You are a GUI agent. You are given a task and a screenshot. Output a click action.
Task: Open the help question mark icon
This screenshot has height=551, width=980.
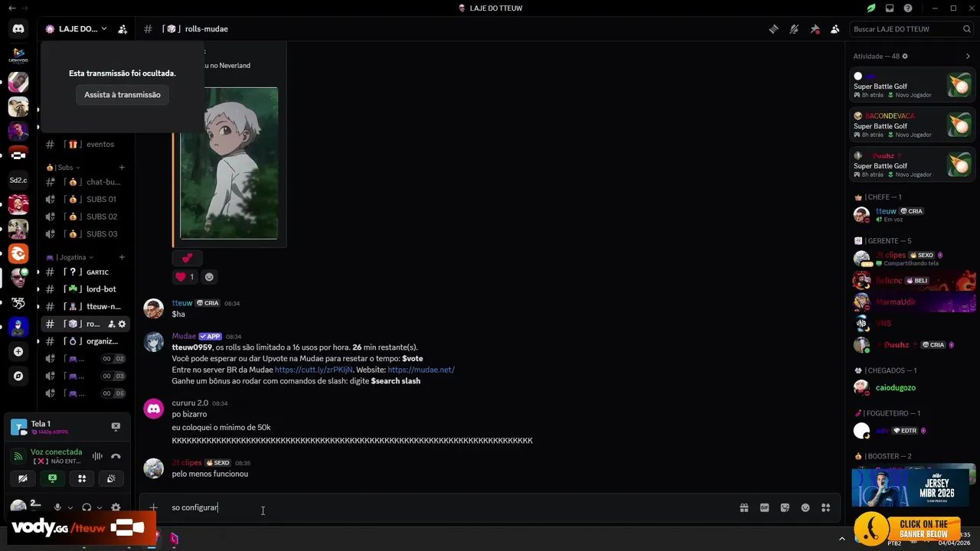tap(908, 8)
